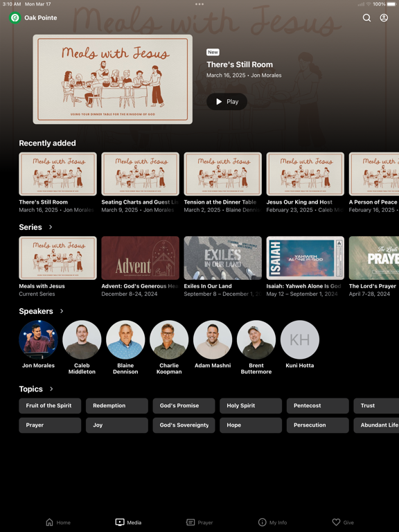Switch to the Media tab

[x=129, y=522]
